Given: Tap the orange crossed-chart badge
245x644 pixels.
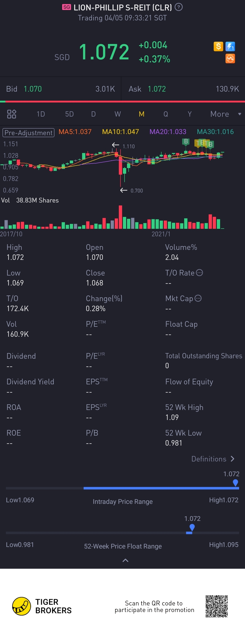Looking at the screenshot, I should 230,59.
